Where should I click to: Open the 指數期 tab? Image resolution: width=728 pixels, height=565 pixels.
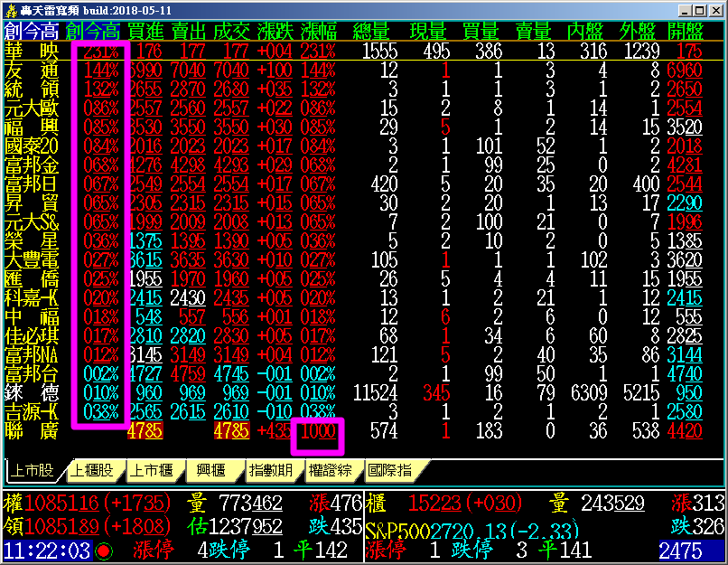(x=272, y=471)
